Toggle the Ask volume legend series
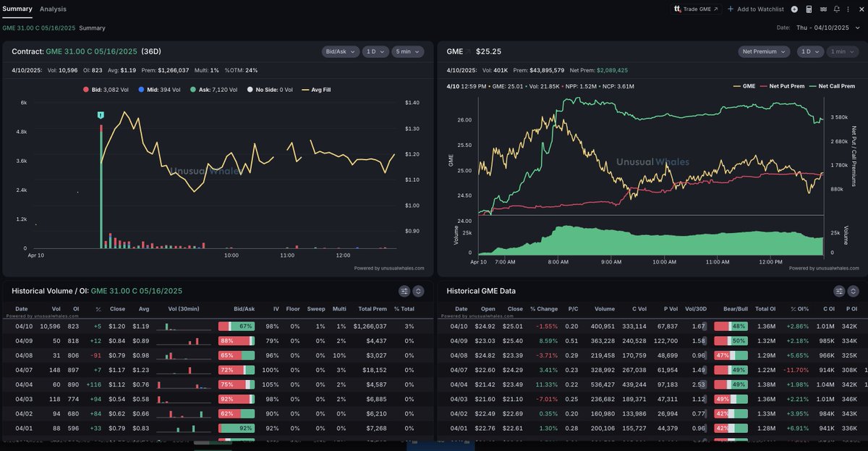The image size is (868, 451). [x=213, y=90]
